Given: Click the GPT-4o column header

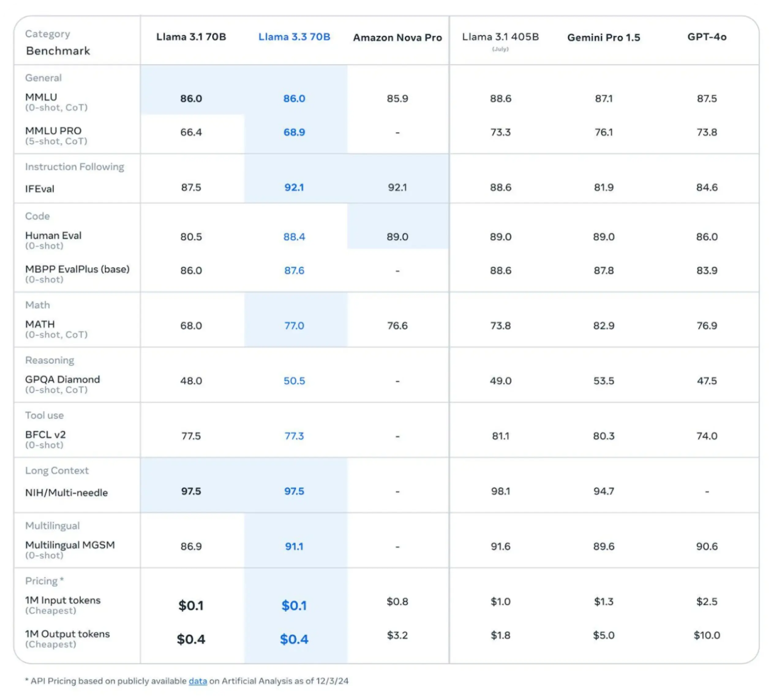Looking at the screenshot, I should (x=707, y=37).
